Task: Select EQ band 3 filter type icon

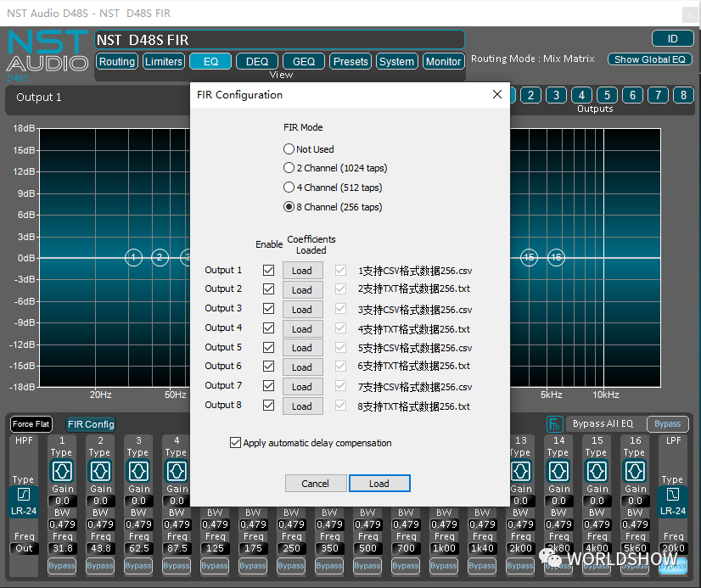Action: [138, 471]
